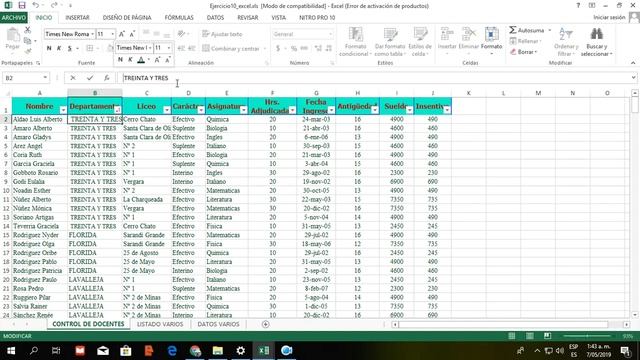This screenshot has height=360, width=640.
Task: Open Formato condicional menu
Action: pos(355,42)
